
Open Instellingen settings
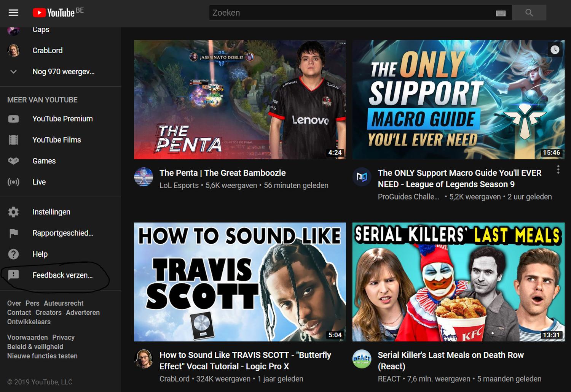coord(51,212)
